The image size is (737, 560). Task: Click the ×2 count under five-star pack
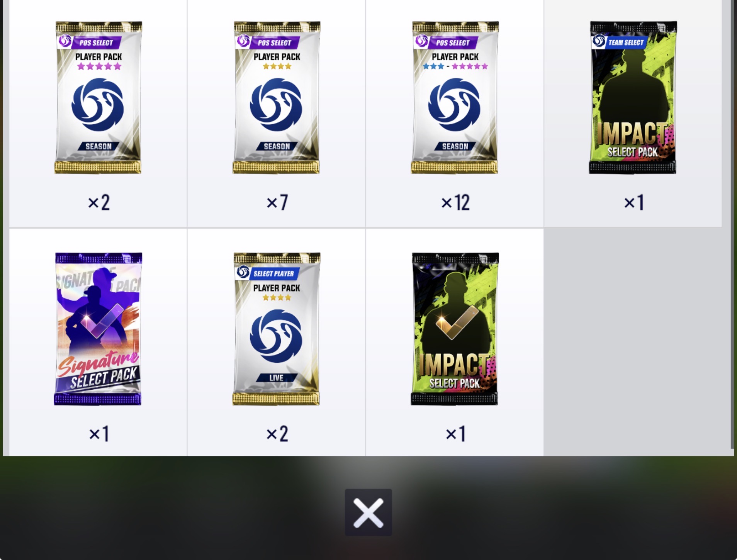pos(99,202)
